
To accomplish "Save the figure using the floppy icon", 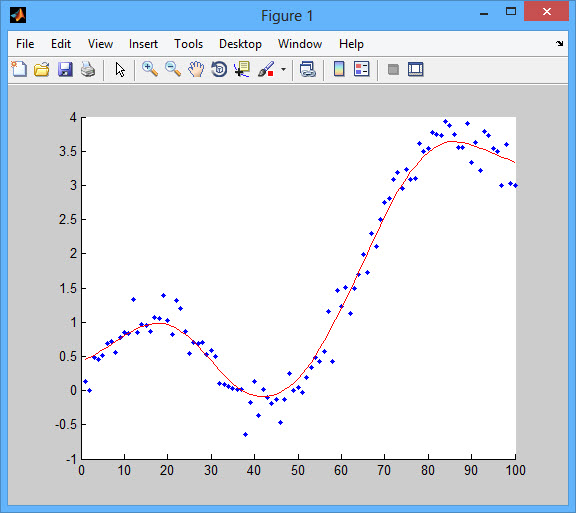I will (x=65, y=69).
